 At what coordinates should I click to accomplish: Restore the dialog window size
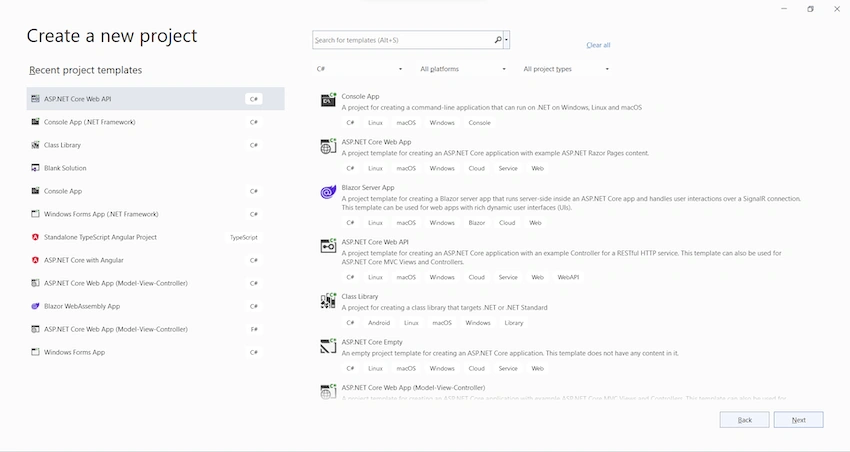pyautogui.click(x=810, y=9)
